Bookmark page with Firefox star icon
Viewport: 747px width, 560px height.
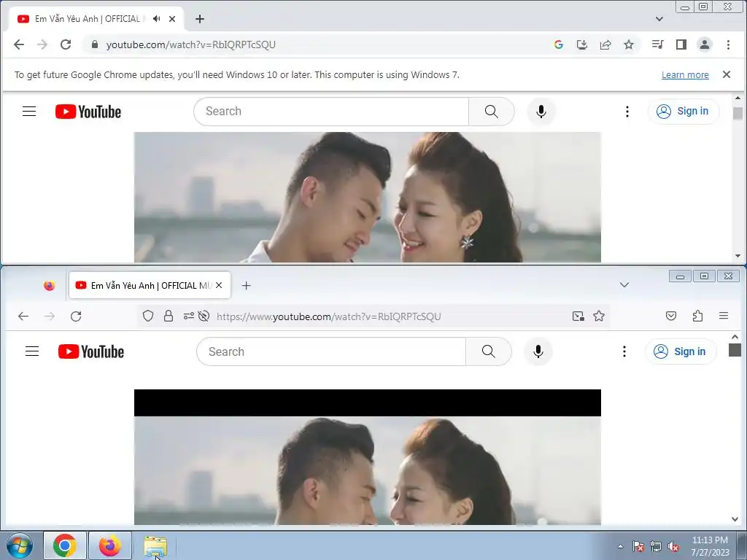coord(599,316)
